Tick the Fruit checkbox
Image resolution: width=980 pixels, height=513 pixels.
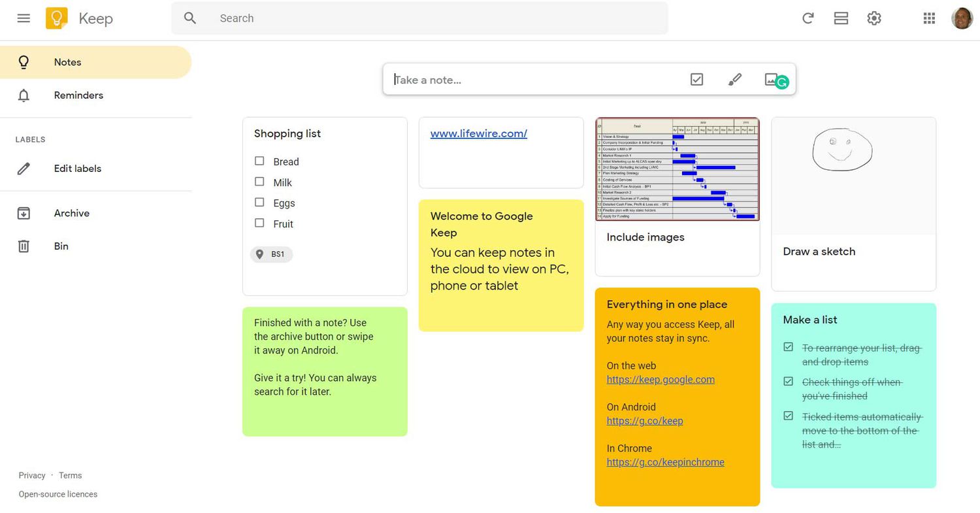click(x=259, y=223)
